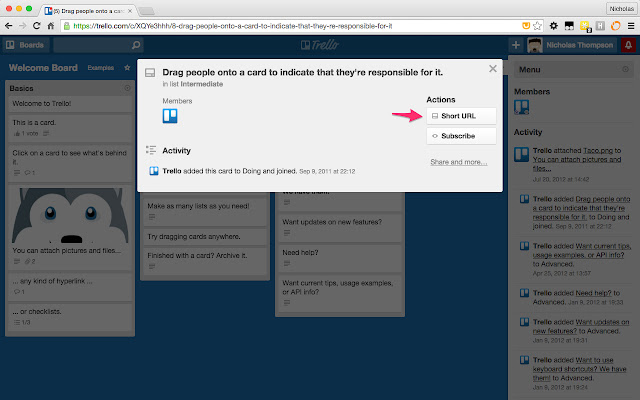
Task: Click the search magnifier icon
Action: [136, 45]
